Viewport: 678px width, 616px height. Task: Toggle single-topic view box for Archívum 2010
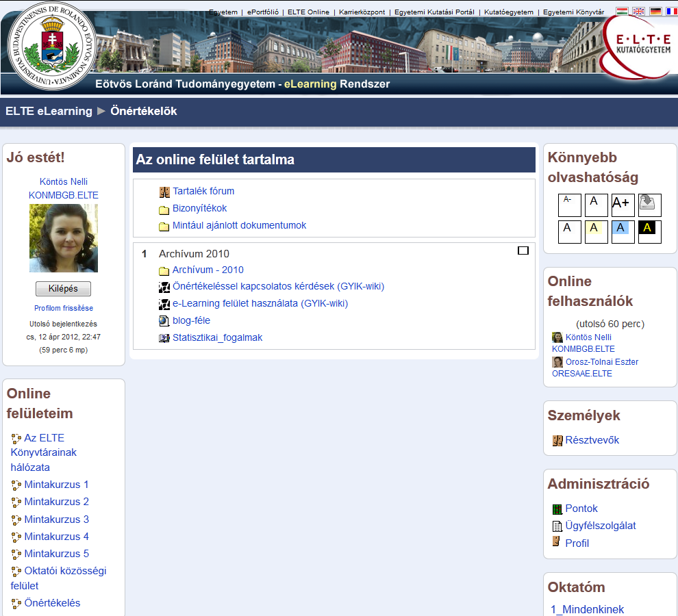(x=523, y=251)
